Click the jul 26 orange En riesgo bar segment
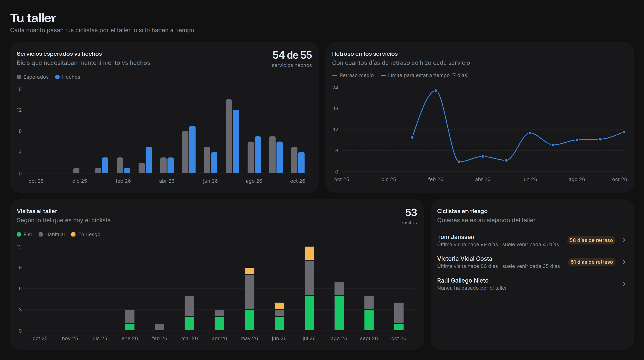This screenshot has width=644, height=360. (x=309, y=253)
